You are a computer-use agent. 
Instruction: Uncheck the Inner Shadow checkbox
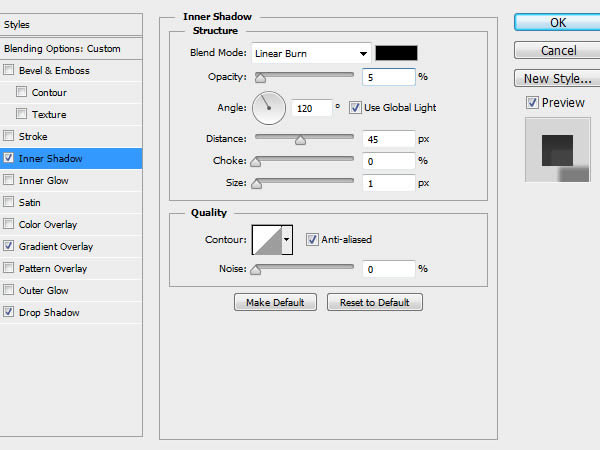[x=8, y=158]
